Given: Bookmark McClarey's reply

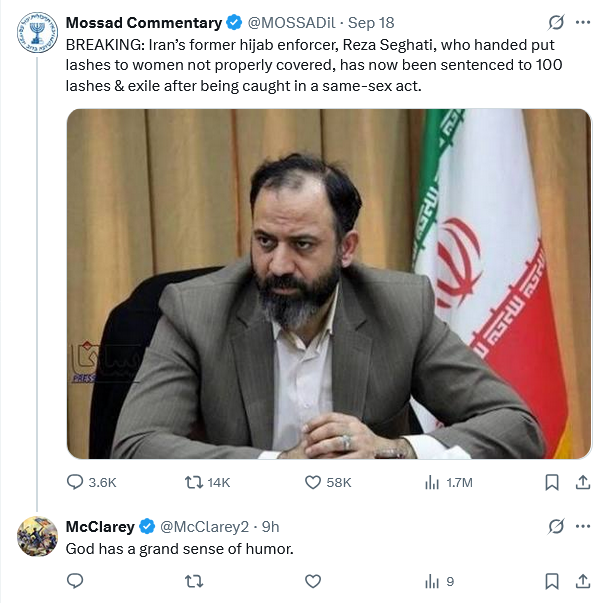Looking at the screenshot, I should [x=551, y=581].
